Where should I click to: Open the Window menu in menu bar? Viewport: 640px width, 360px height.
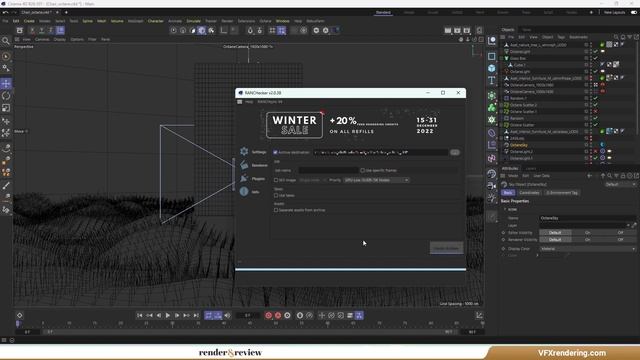(x=282, y=21)
